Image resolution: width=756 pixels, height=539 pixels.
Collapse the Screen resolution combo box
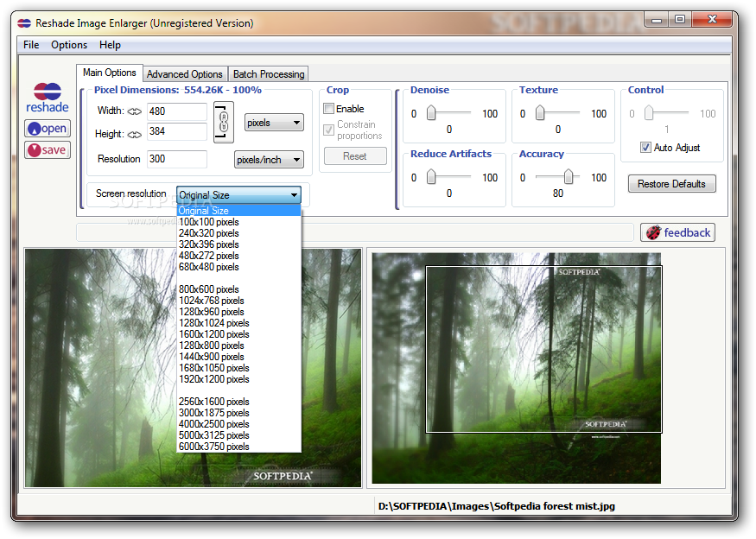tap(238, 194)
